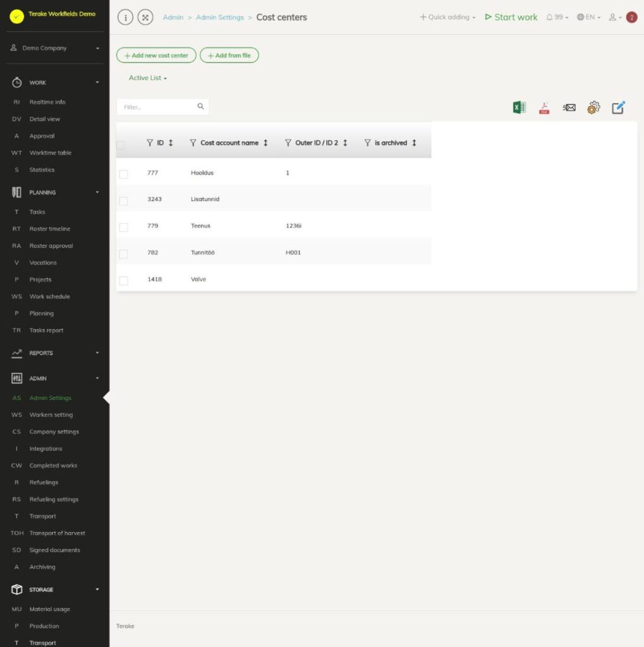The width and height of the screenshot is (644, 647).
Task: Go to Roster timeline menu item
Action: [x=49, y=229]
